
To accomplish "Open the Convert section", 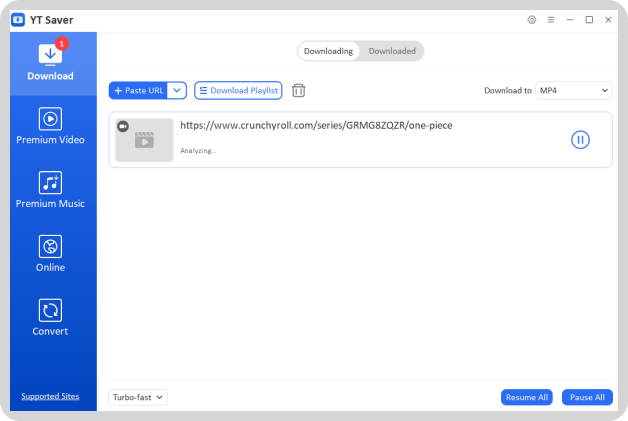I will (x=50, y=317).
